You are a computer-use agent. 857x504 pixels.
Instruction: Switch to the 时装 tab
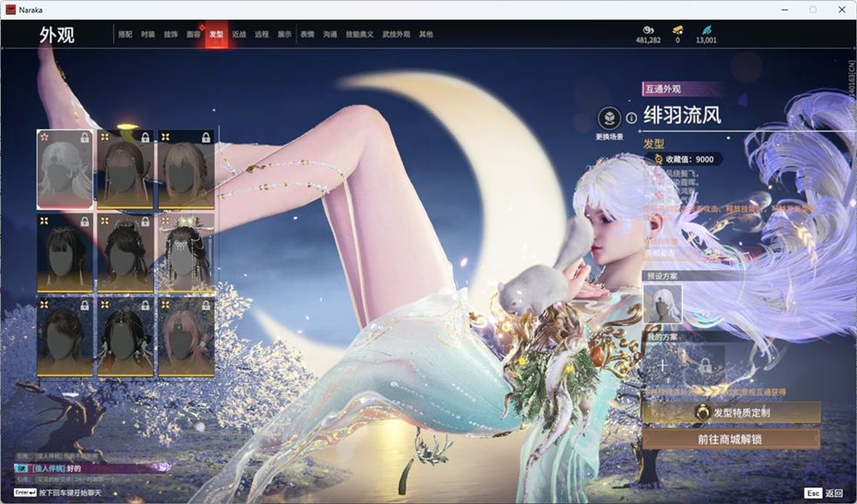[x=148, y=34]
